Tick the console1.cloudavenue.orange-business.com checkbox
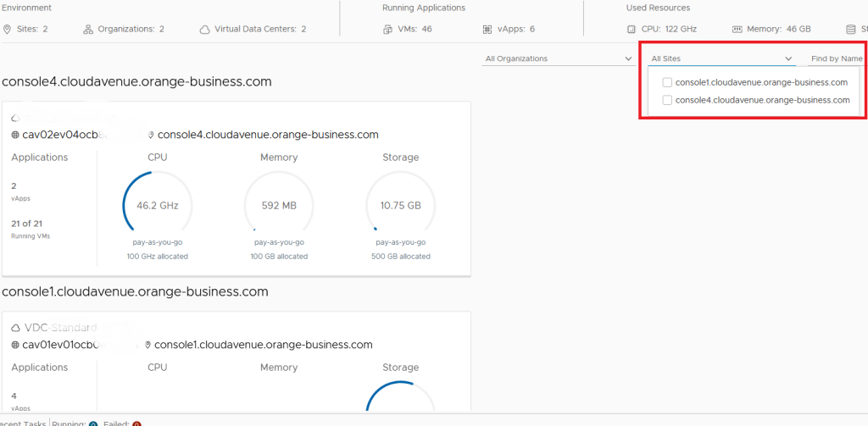Viewport: 868px width, 426px height. coord(667,82)
